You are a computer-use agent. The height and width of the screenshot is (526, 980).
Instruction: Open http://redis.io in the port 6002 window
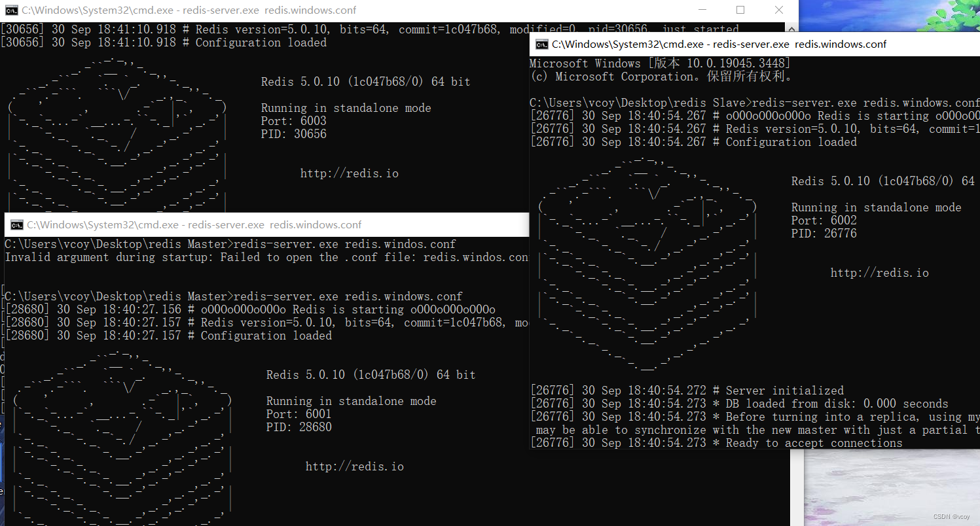[x=879, y=273]
